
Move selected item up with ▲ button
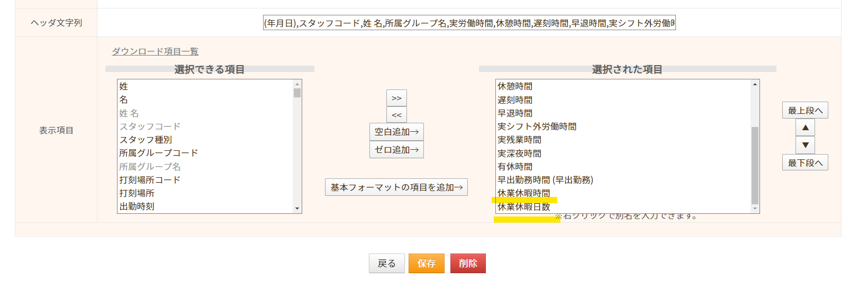(805, 128)
